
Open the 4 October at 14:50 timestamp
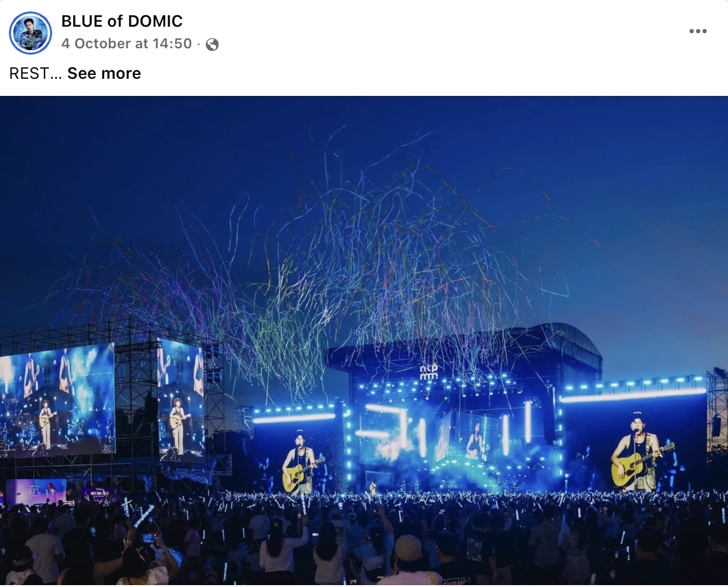126,43
